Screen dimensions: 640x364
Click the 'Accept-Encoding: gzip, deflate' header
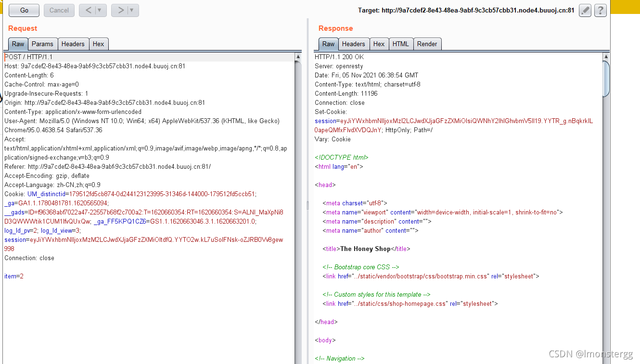coord(47,176)
